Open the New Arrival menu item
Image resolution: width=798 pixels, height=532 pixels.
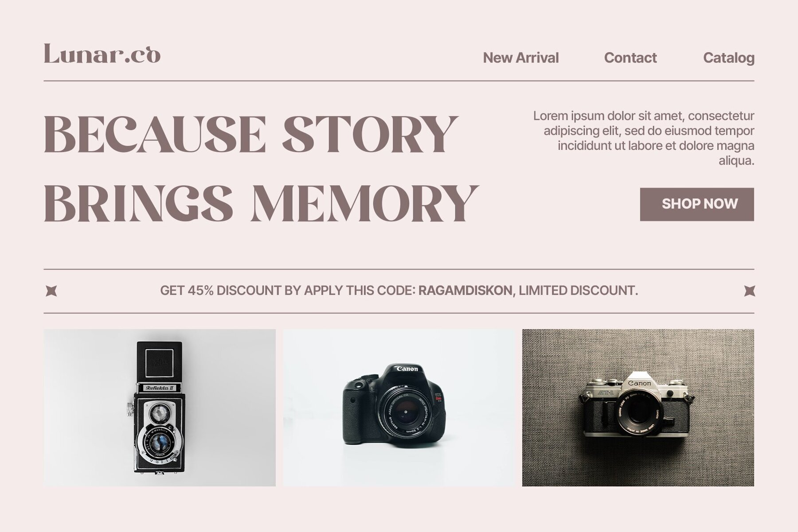520,58
